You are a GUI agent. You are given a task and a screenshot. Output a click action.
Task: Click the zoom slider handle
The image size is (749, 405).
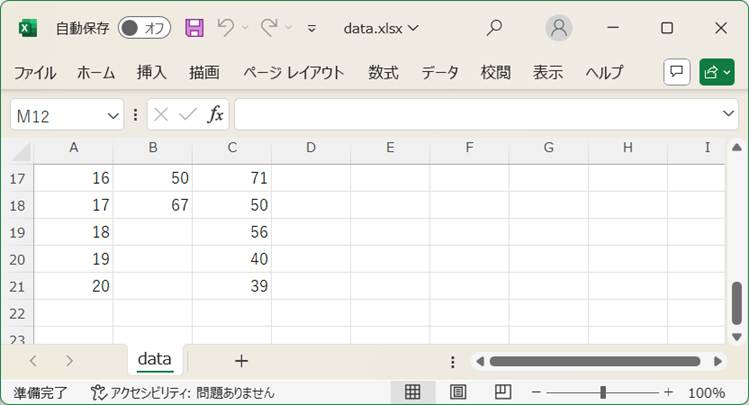click(602, 392)
